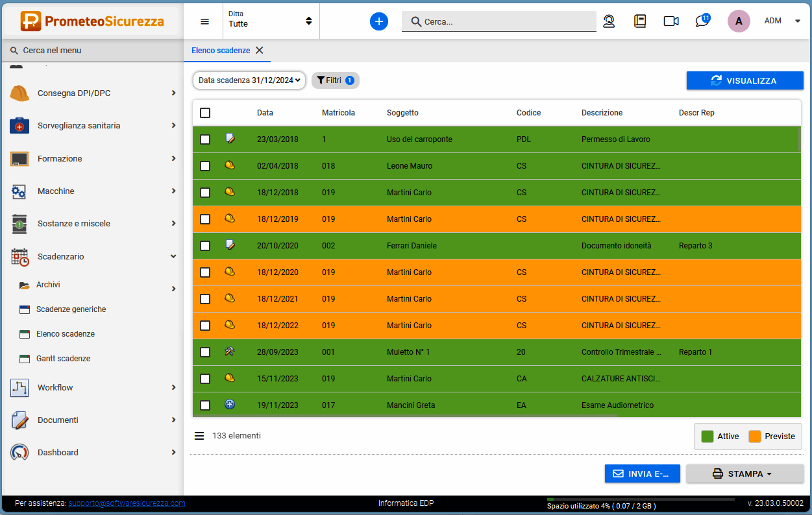Viewport: 812px width, 515px height.
Task: Click the support headset person icon
Action: point(609,21)
